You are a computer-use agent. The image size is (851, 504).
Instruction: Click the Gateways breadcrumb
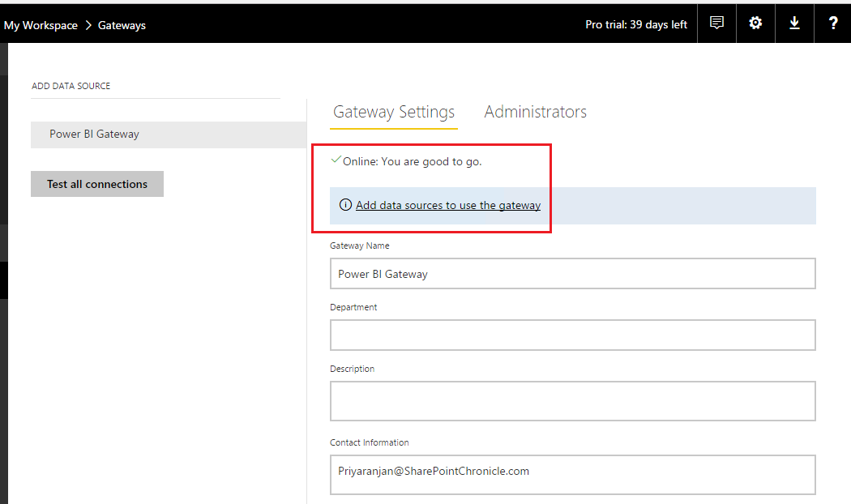122,25
